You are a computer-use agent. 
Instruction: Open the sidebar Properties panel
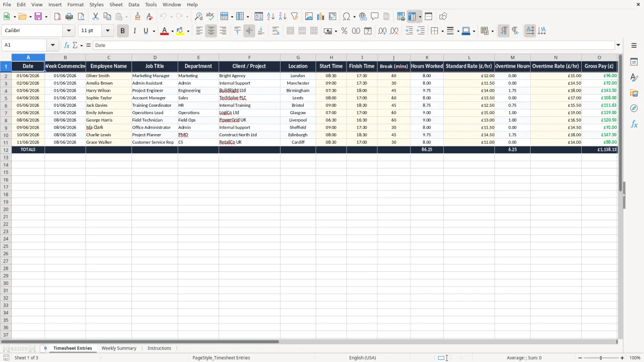tap(634, 62)
